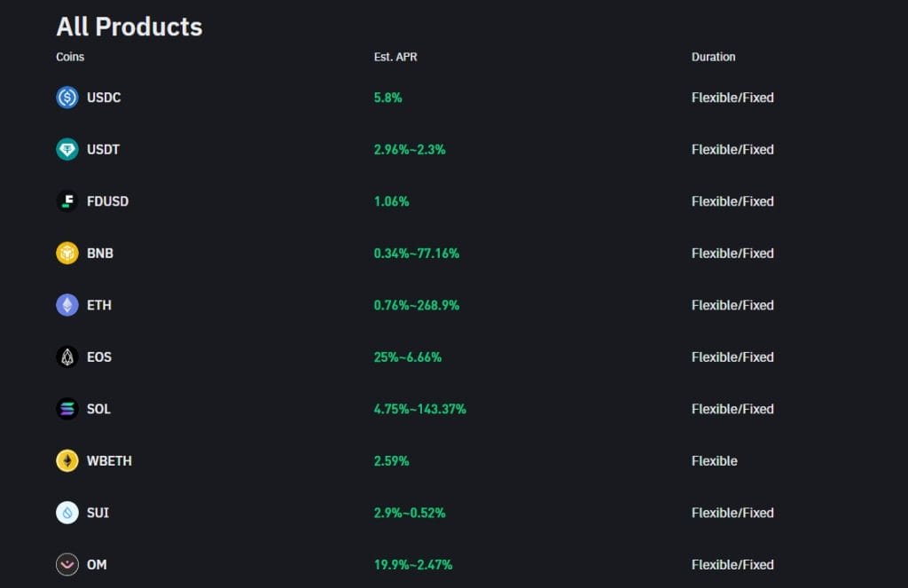Open the FDUSD APR details
The image size is (908, 588).
click(391, 201)
